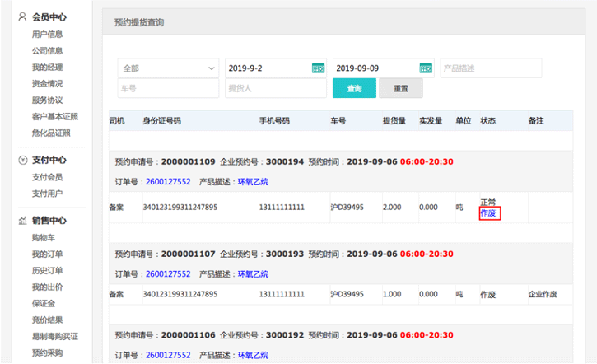Open the start date calendar icon

tap(318, 68)
